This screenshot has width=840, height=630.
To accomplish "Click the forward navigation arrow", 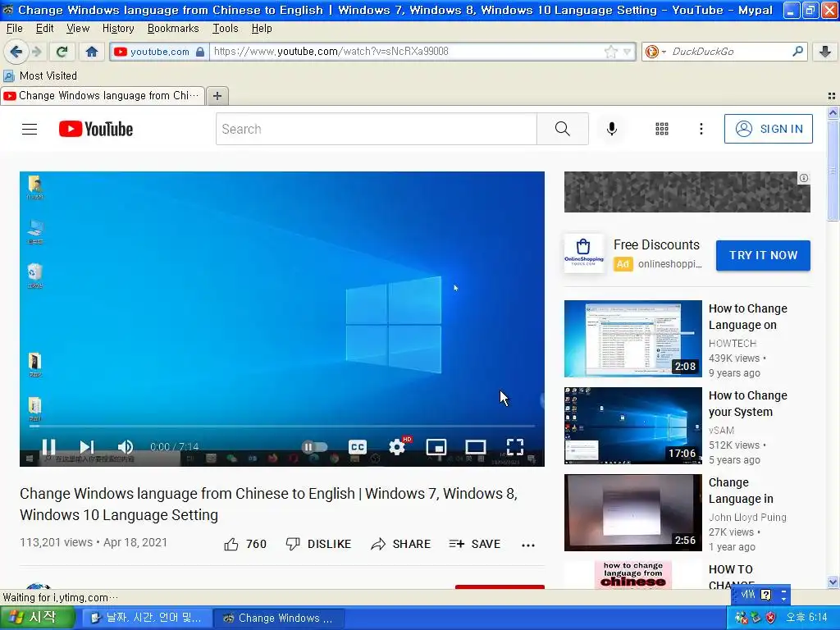I will (36, 52).
